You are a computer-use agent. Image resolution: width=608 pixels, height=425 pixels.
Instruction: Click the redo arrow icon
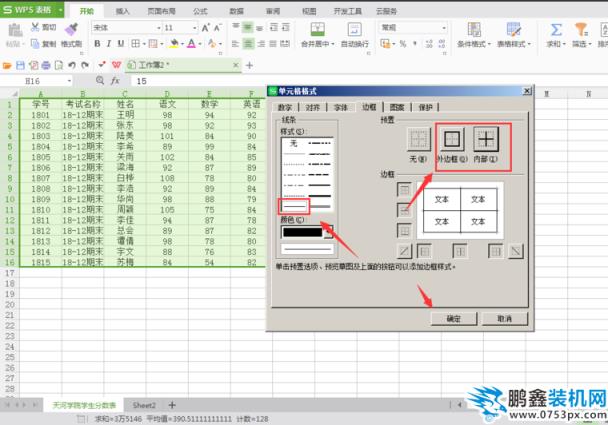pyautogui.click(x=85, y=66)
